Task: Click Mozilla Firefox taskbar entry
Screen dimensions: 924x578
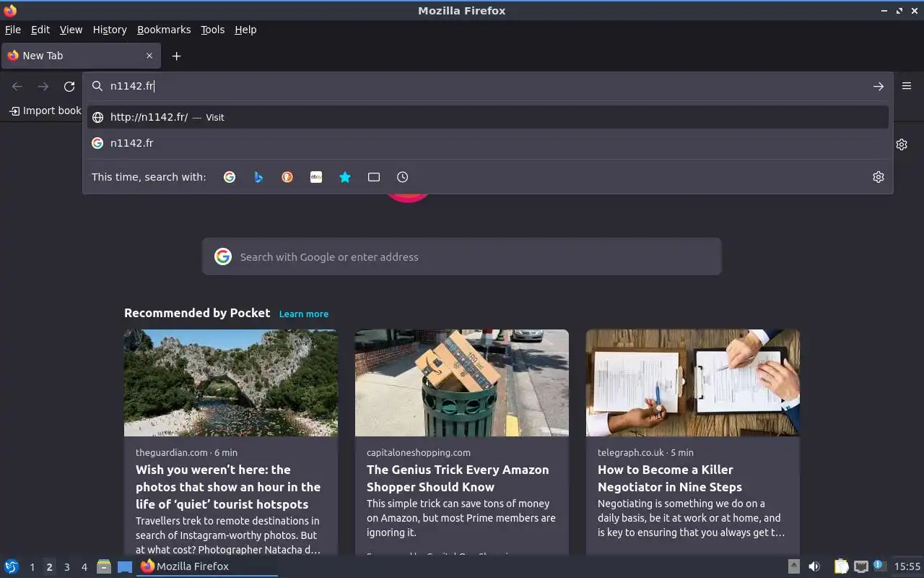Action: [x=207, y=566]
